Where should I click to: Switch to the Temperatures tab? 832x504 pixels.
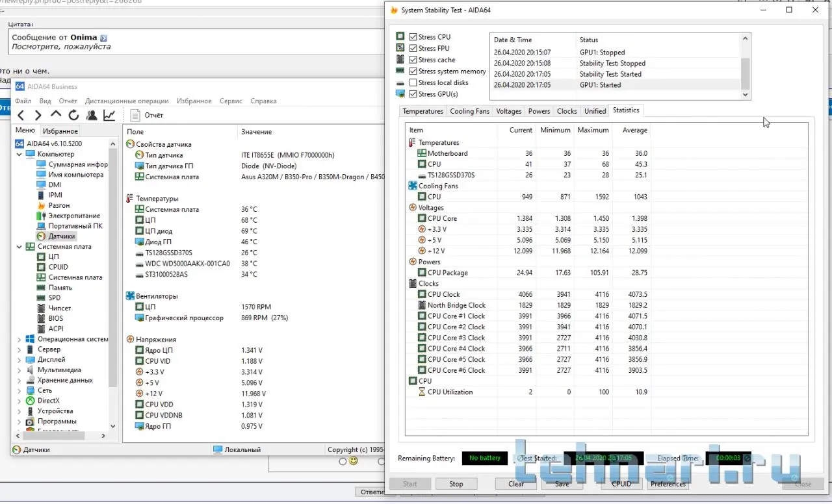(x=422, y=111)
